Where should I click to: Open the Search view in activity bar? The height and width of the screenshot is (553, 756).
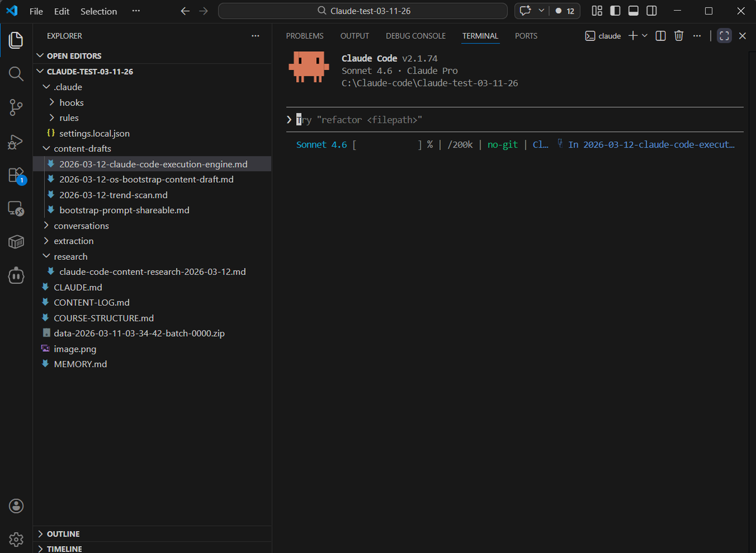point(16,74)
